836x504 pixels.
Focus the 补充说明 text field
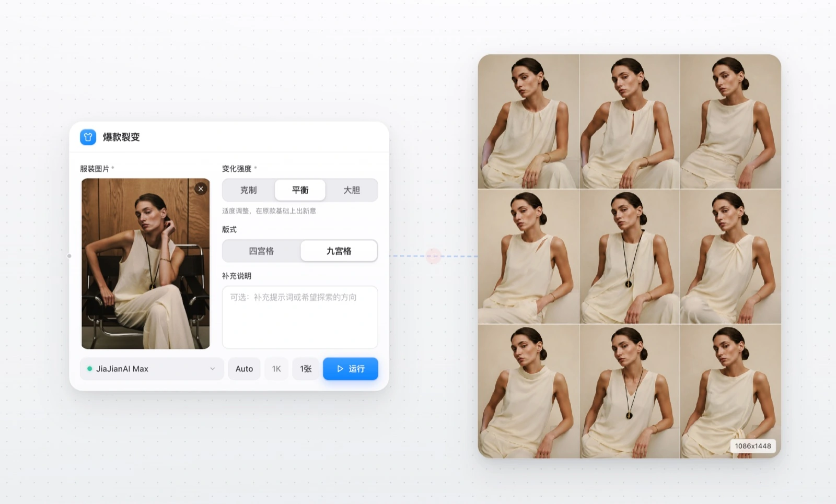(300, 317)
